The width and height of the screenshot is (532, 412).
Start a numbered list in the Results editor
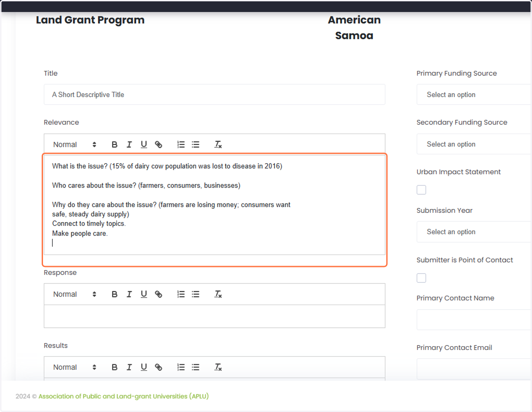(181, 367)
